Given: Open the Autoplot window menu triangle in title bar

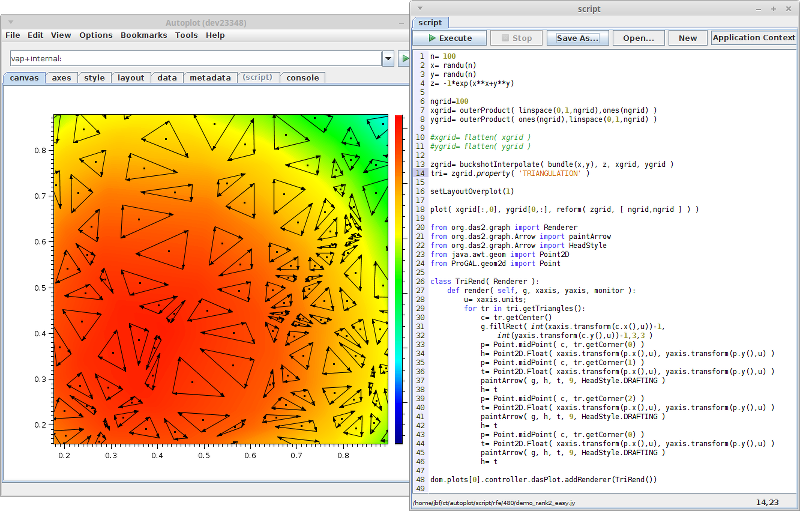Looking at the screenshot, I should (x=11, y=20).
